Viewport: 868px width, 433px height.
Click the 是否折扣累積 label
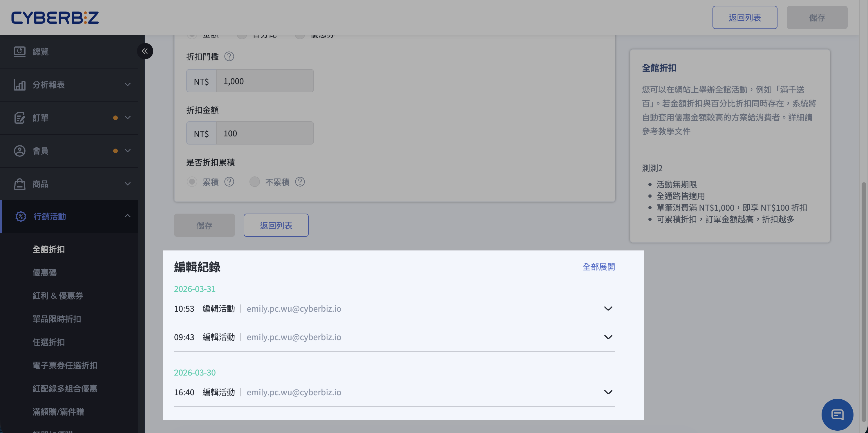(211, 163)
